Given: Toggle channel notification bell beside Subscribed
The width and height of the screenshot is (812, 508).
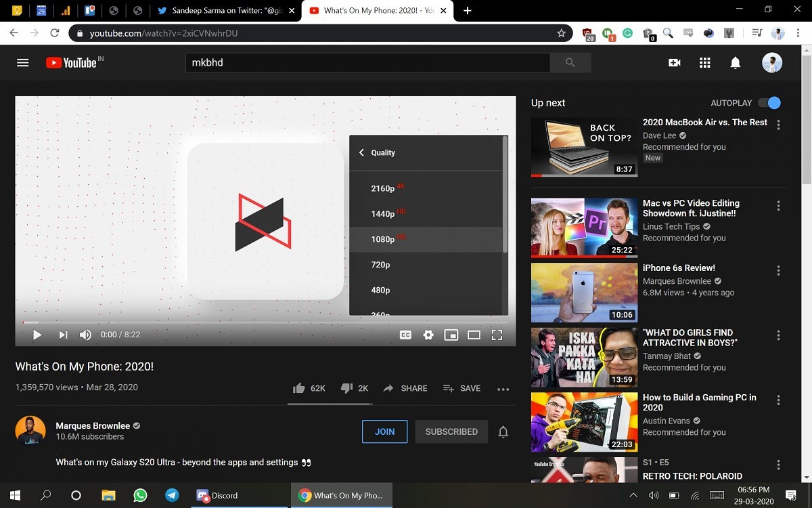Looking at the screenshot, I should tap(503, 432).
